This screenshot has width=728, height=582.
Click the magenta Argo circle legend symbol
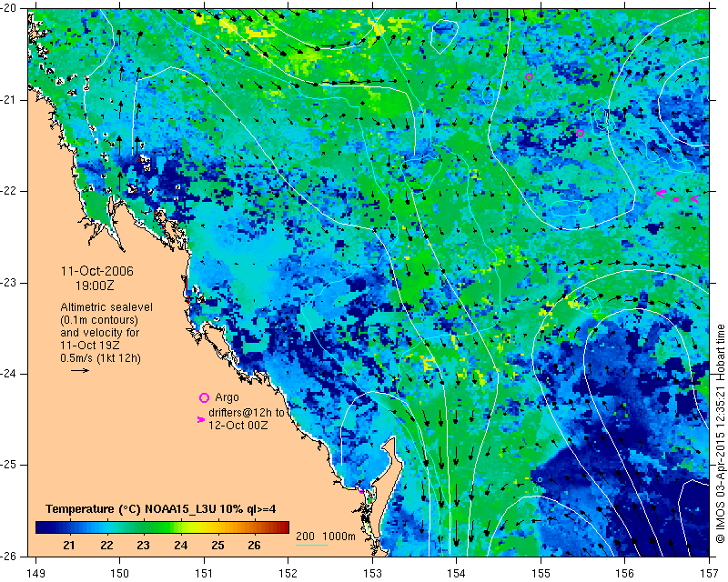pyautogui.click(x=204, y=397)
